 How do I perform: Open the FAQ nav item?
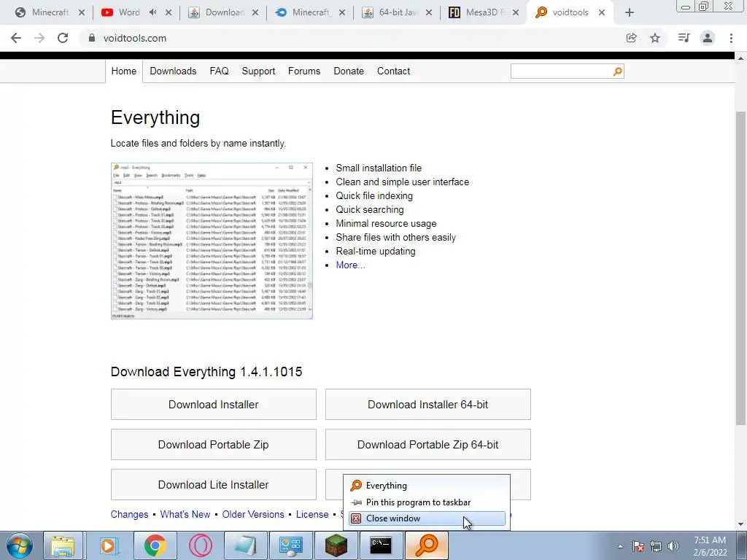(219, 71)
